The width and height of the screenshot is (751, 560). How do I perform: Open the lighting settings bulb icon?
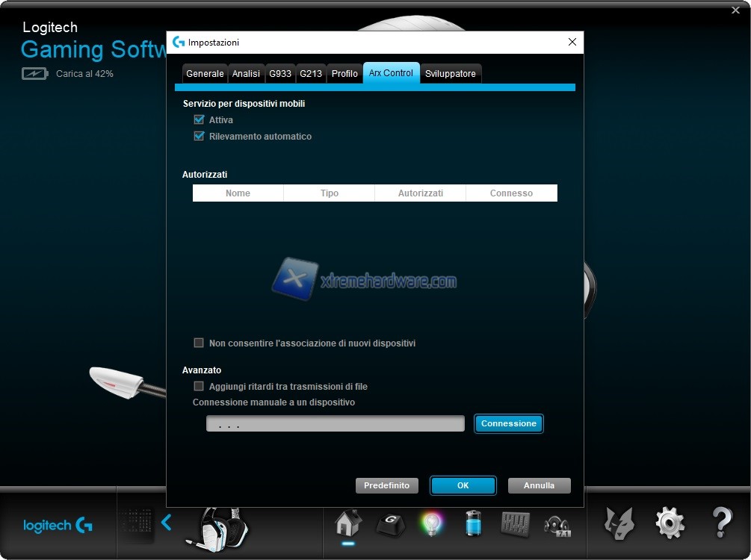pyautogui.click(x=431, y=523)
